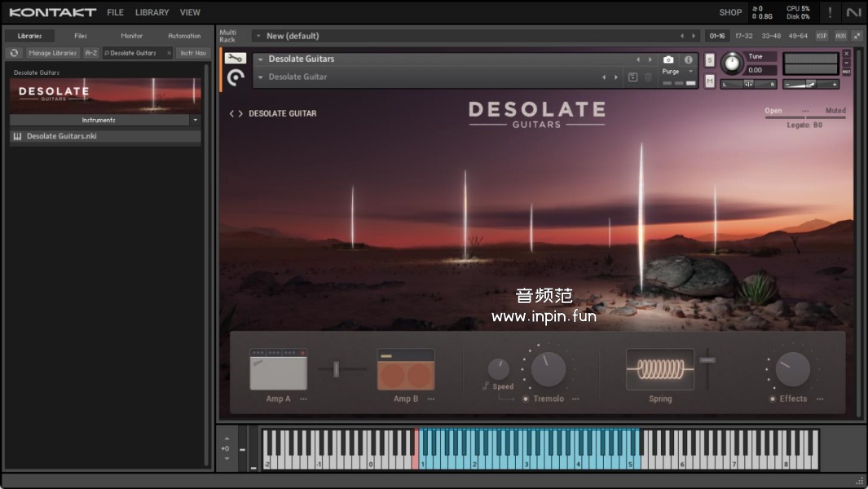Adjust the Amp A/B blend slider

(336, 370)
